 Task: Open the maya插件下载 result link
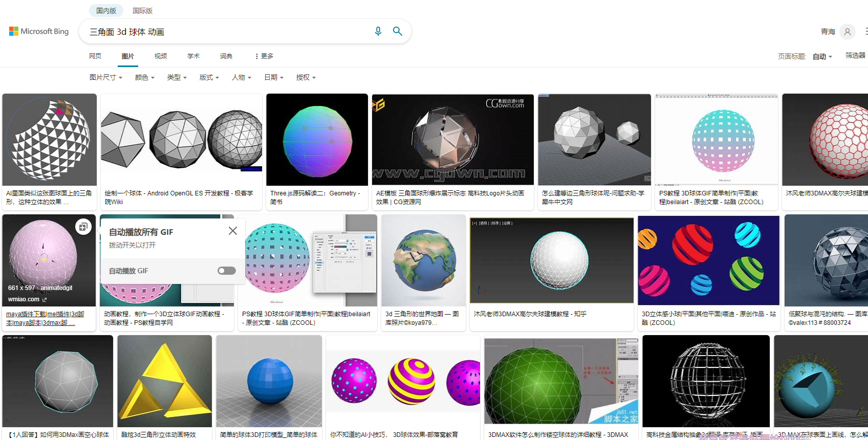pos(45,318)
